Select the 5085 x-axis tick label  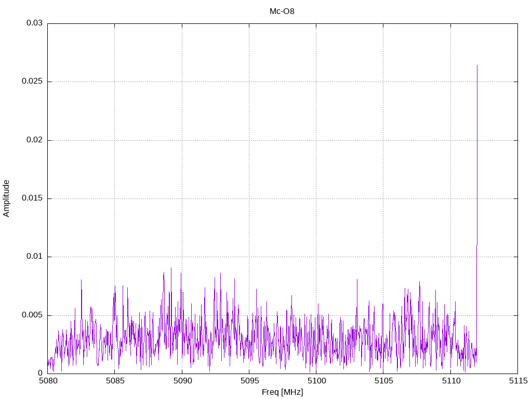pos(114,382)
